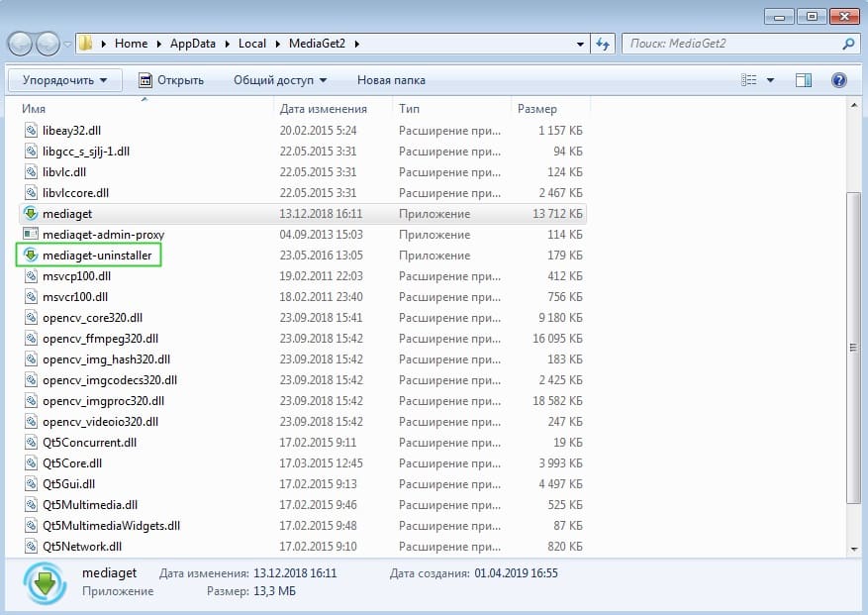
Task: Click the date 23.05.2016 13:05
Action: [321, 256]
